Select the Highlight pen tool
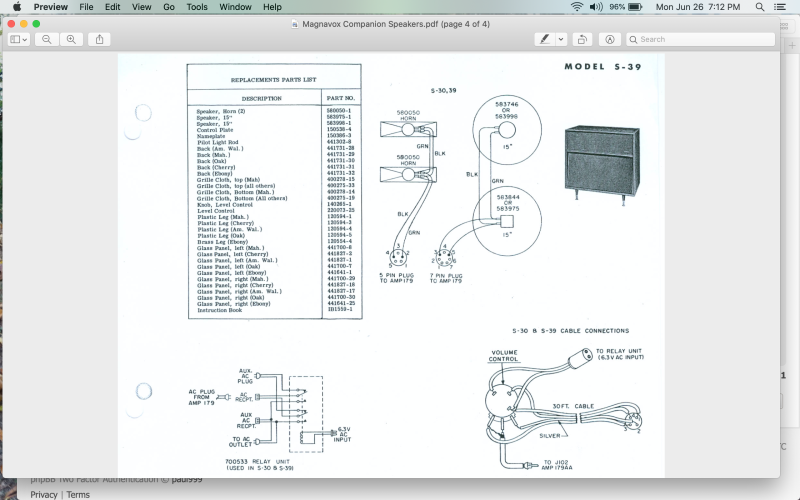Screen dimensions: 800x500 tap(545, 39)
